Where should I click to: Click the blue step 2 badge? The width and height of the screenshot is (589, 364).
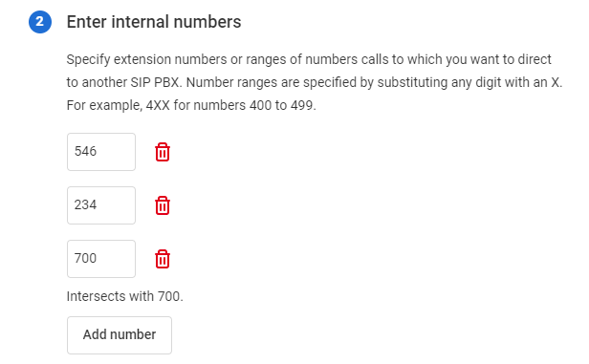pyautogui.click(x=40, y=22)
